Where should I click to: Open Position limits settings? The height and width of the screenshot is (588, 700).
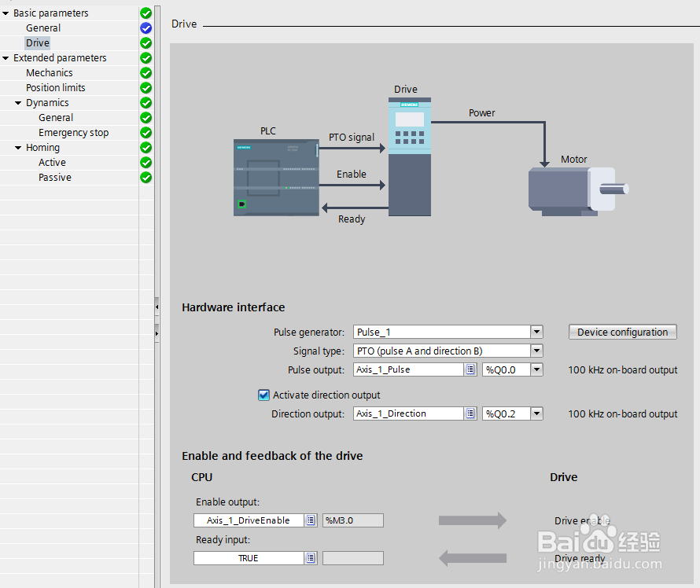coord(55,88)
